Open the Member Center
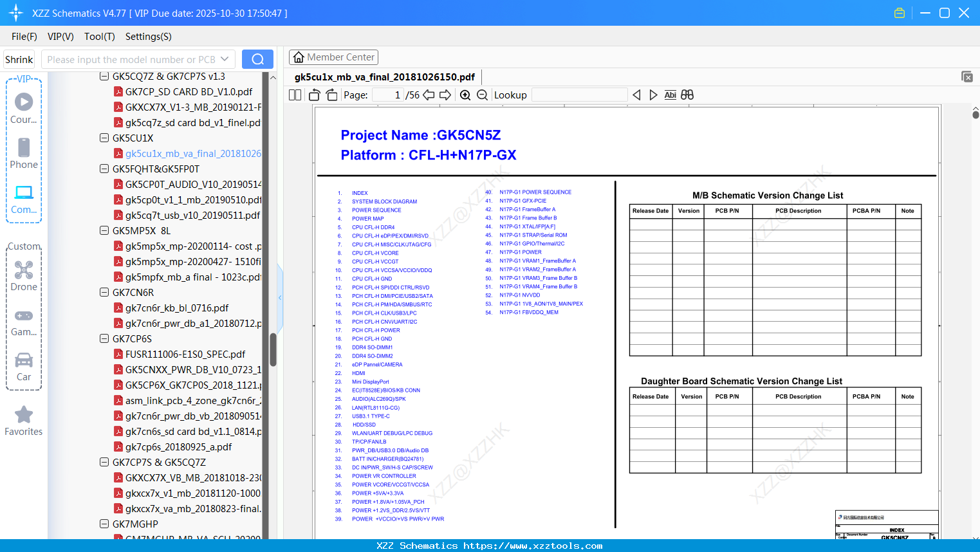Screen dimensions: 980x552 tap(333, 57)
